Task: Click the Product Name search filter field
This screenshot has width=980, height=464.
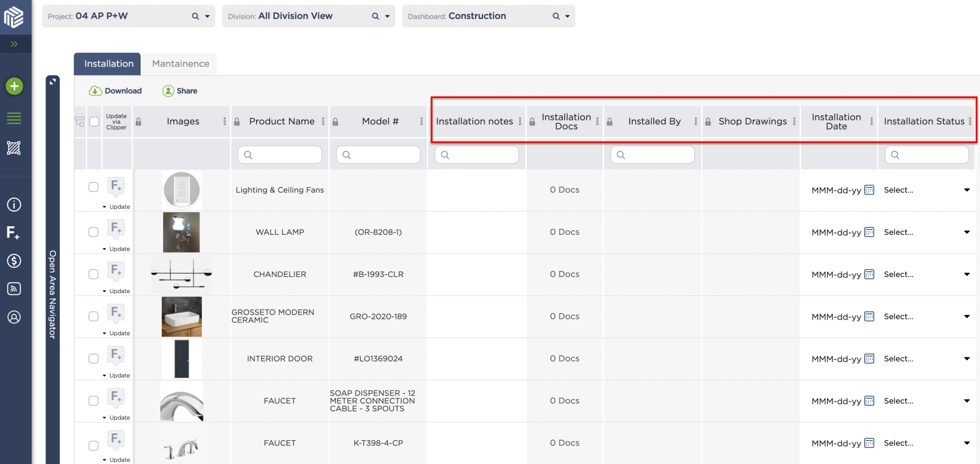Action: tap(280, 155)
